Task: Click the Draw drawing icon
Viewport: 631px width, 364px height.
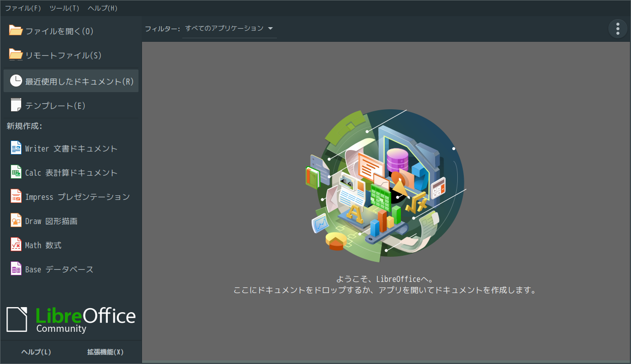Action: coord(16,221)
